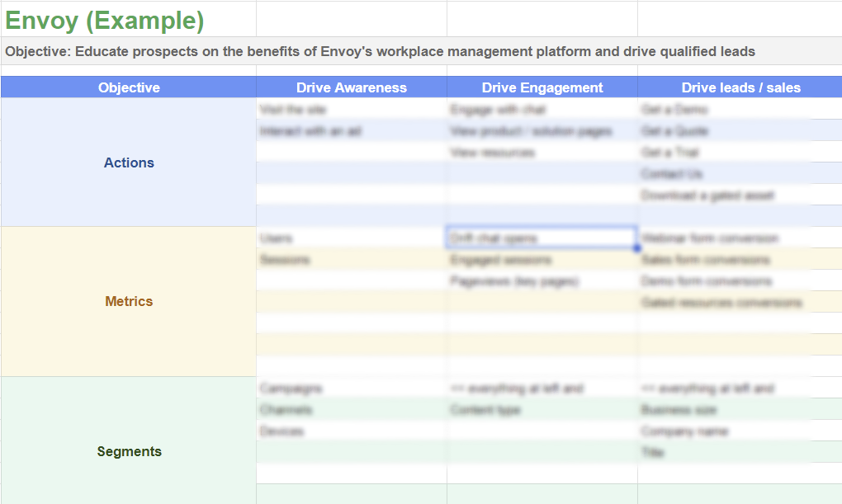
Task: Click the "Sessions" cell under Drive Awareness
Action: tap(352, 260)
